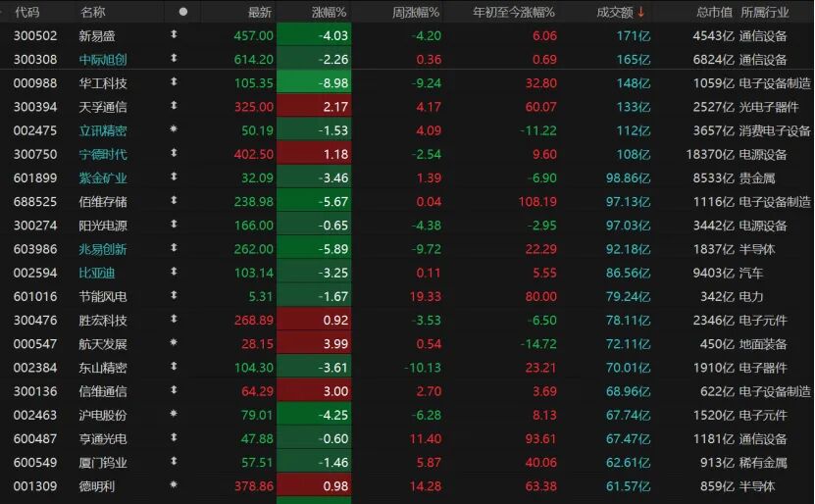Click the marker icon in the 佰维存储 row
This screenshot has height=504, width=815.
pyautogui.click(x=175, y=200)
